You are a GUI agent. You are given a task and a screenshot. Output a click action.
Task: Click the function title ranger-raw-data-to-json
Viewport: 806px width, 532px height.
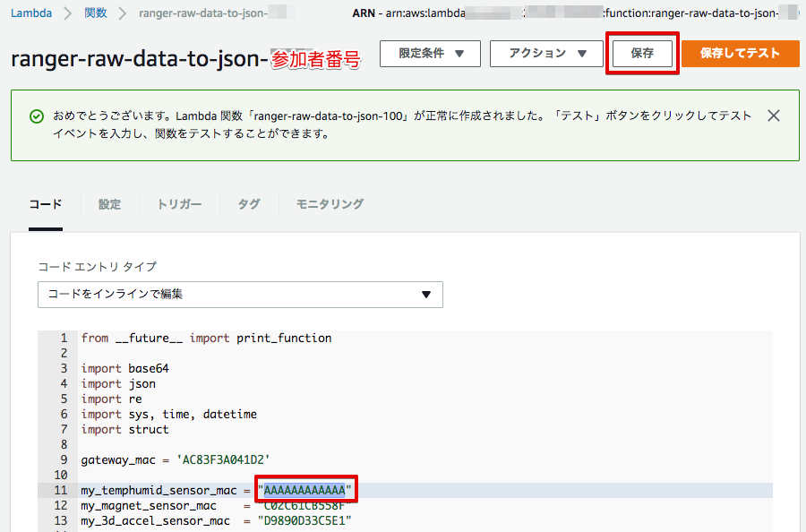139,58
